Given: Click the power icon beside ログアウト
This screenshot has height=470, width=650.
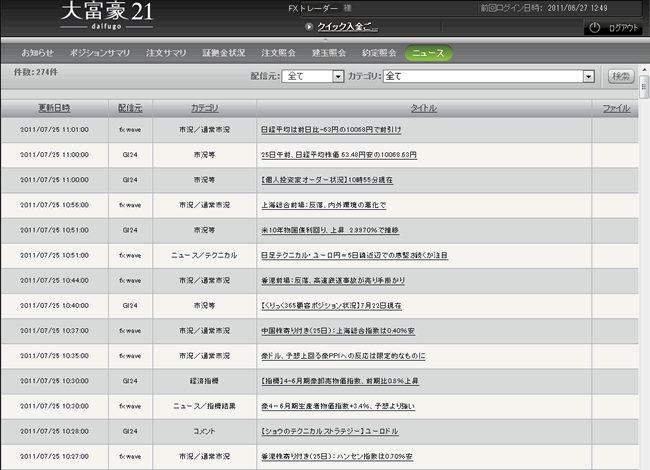Looking at the screenshot, I should tap(594, 28).
